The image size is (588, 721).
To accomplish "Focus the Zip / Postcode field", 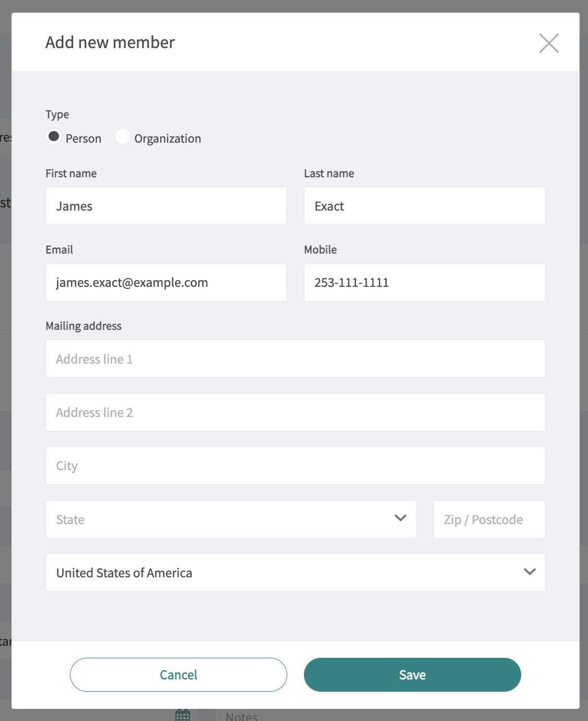I will click(489, 519).
